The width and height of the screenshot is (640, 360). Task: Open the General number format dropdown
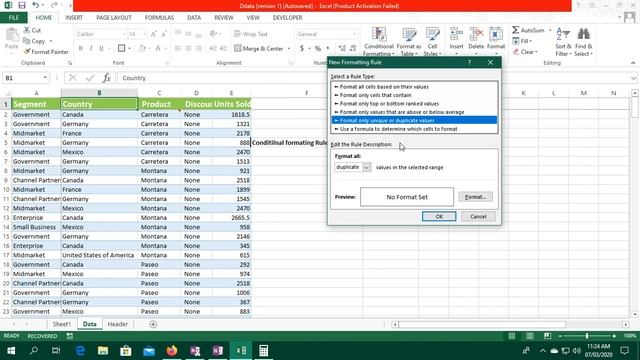(x=354, y=34)
